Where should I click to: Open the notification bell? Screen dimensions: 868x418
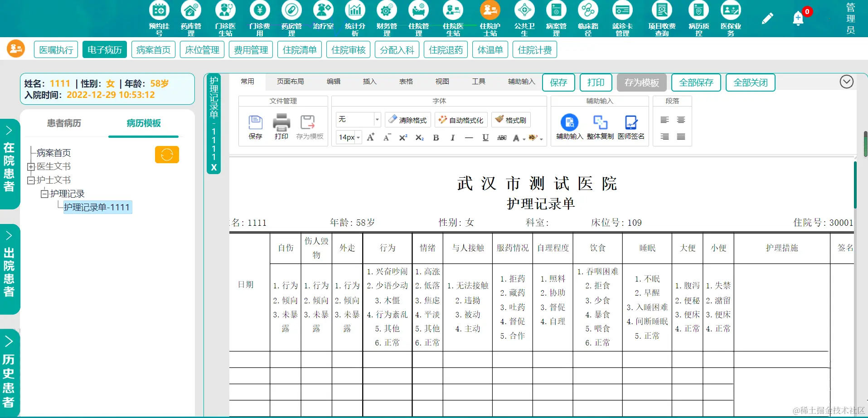[x=798, y=19]
